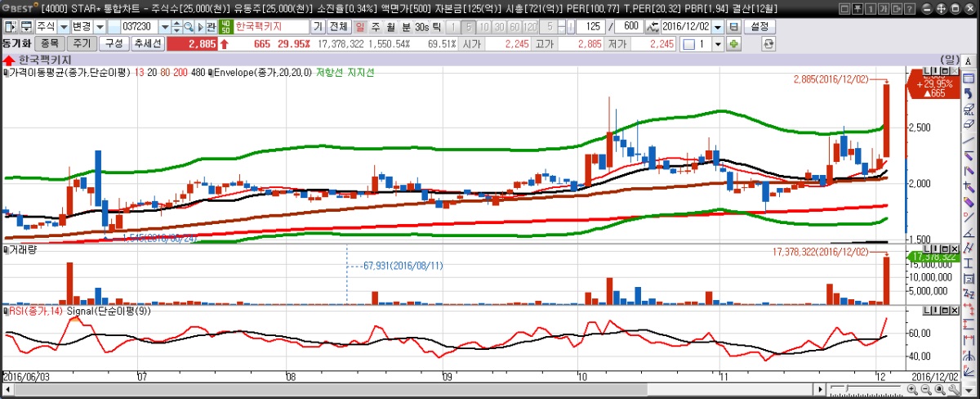Click the refresh icon below the 설정 button
The image size is (980, 399).
[x=768, y=43]
